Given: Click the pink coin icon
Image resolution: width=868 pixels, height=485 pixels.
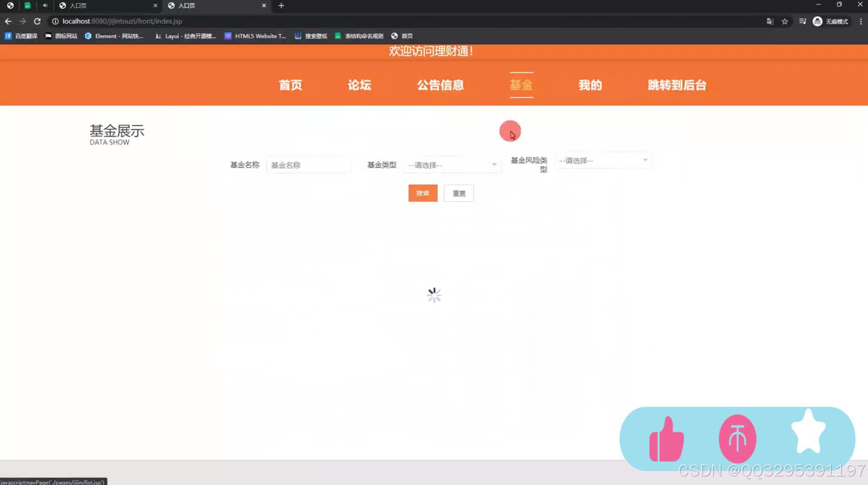Looking at the screenshot, I should pyautogui.click(x=737, y=439).
